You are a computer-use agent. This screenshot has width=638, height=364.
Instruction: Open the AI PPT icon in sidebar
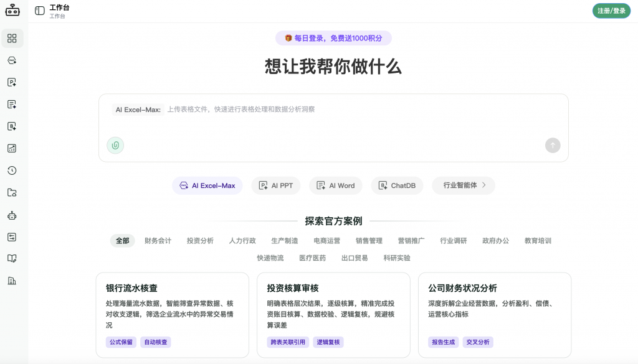(x=12, y=83)
